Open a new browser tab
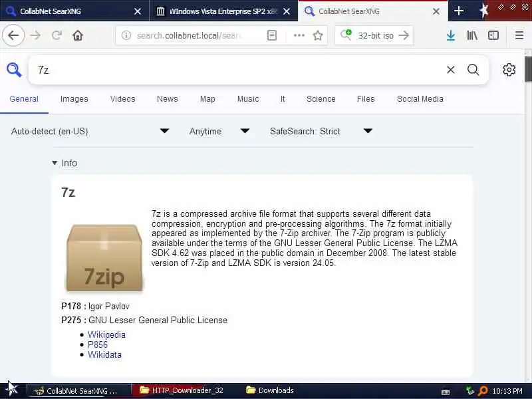The width and height of the screenshot is (532, 399). 459,11
